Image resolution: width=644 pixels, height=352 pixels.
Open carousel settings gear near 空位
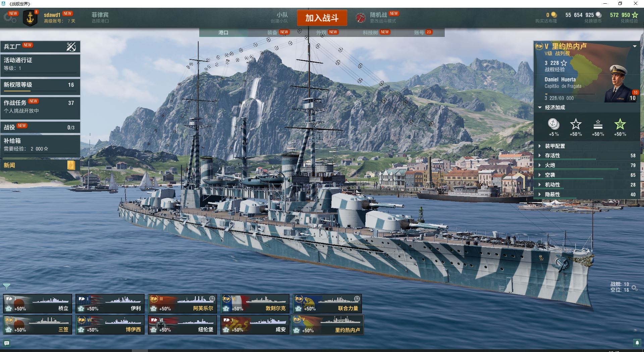(634, 288)
